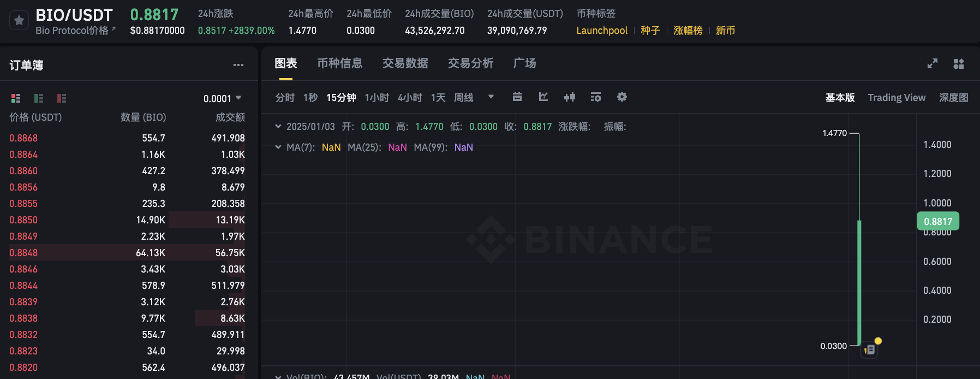Open the go-to-date calendar icon
The image size is (980, 379).
[x=517, y=97]
